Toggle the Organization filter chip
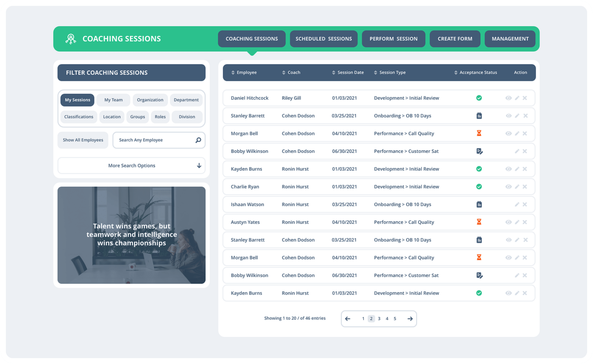 [x=150, y=100]
